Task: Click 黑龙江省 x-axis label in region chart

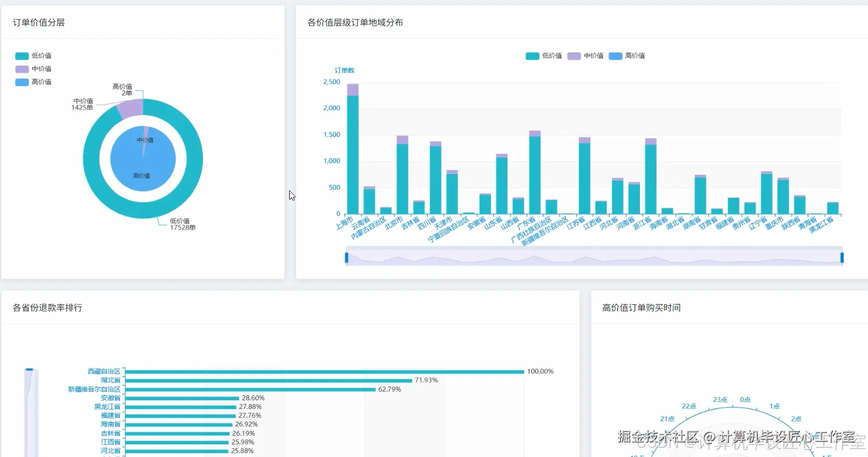Action: click(821, 225)
